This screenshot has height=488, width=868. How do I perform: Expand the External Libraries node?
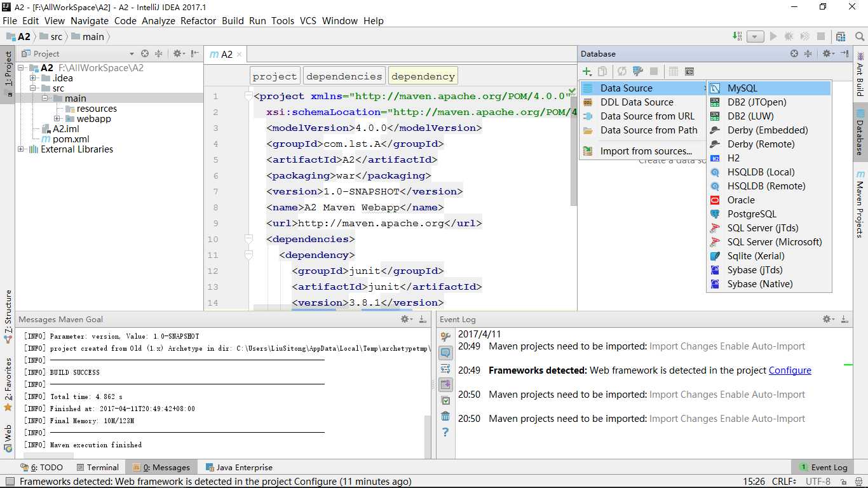point(20,149)
